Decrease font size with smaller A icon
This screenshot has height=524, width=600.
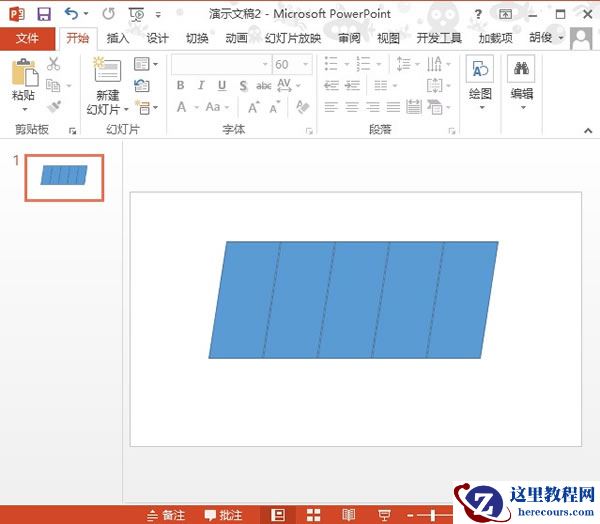pos(274,108)
